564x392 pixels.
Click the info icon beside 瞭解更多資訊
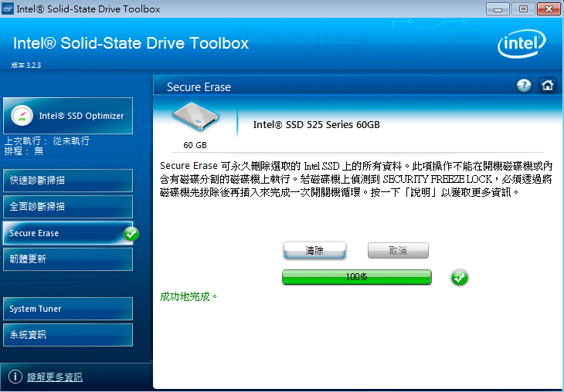tap(15, 377)
